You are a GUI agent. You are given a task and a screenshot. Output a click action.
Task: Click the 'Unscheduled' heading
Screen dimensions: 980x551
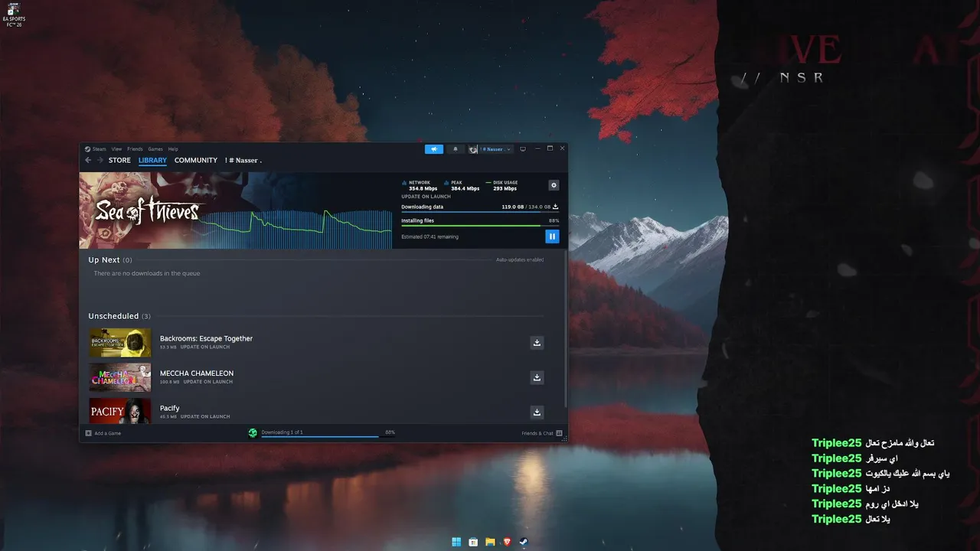point(113,316)
